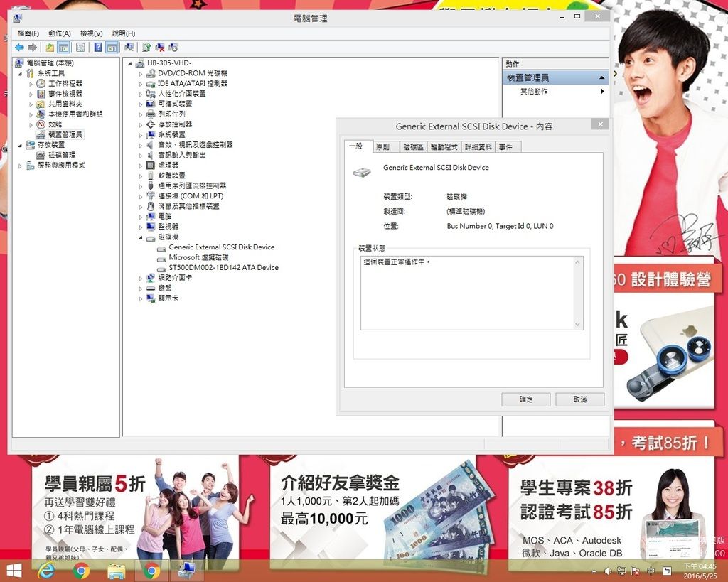Open File Explorer from the taskbar
This screenshot has height=582, width=728.
click(x=116, y=571)
